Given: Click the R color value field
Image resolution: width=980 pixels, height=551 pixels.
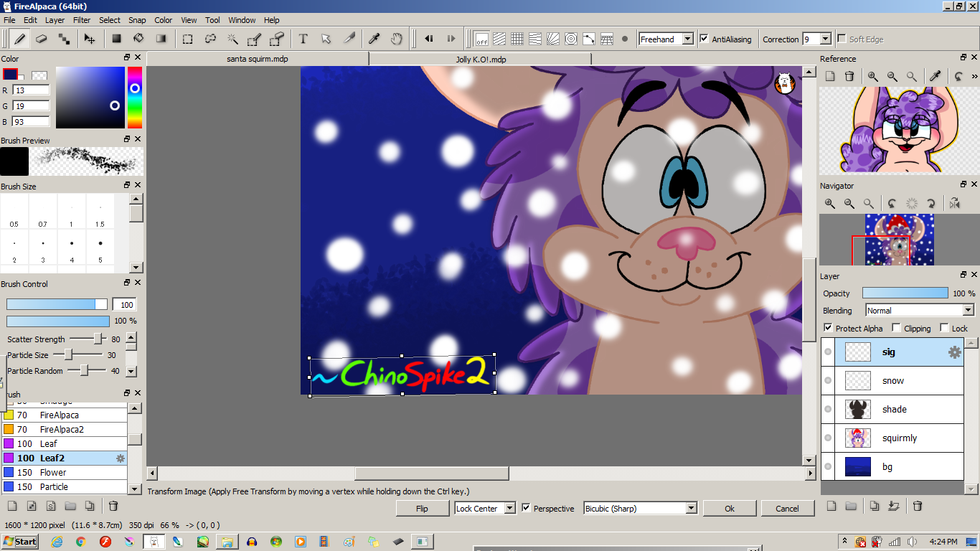Looking at the screenshot, I should click(31, 90).
